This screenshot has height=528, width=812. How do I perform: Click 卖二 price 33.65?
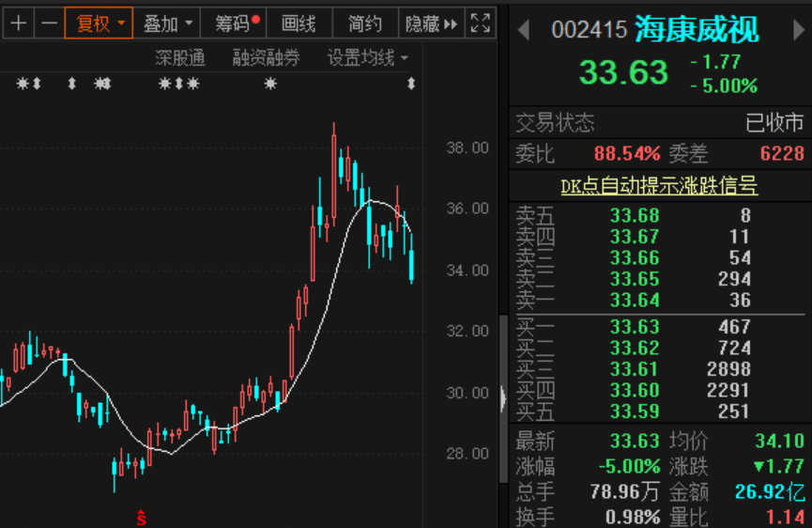(635, 279)
